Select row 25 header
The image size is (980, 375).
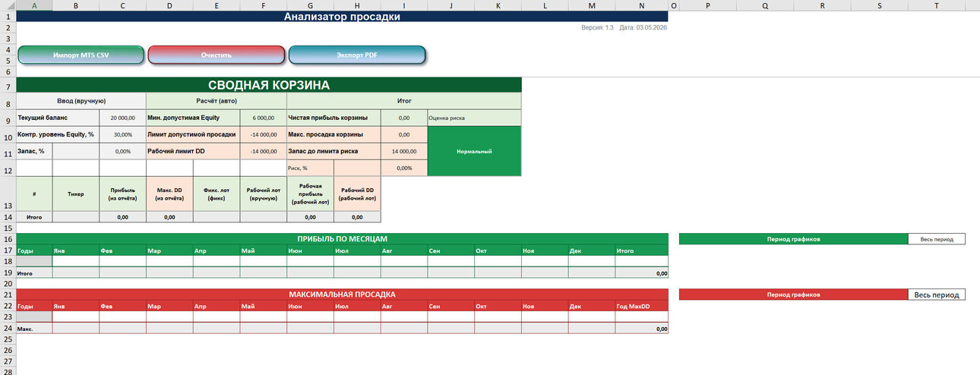pos(8,339)
